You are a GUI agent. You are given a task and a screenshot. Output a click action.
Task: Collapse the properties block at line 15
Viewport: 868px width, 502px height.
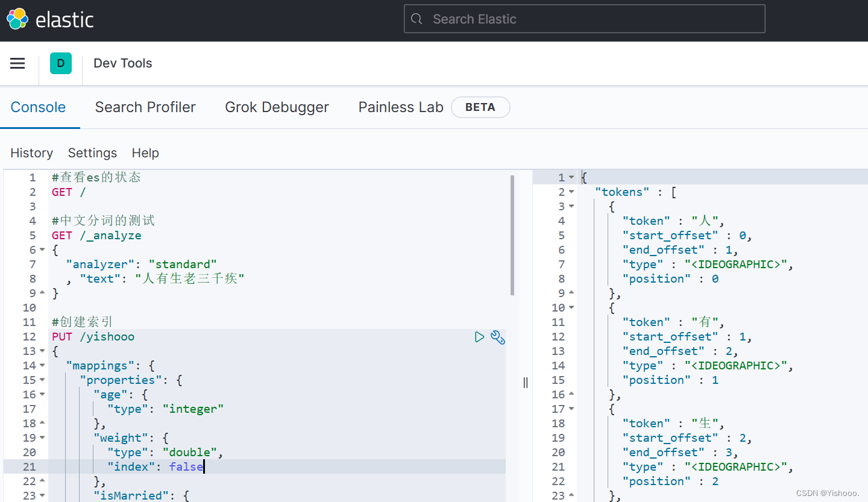tap(42, 380)
